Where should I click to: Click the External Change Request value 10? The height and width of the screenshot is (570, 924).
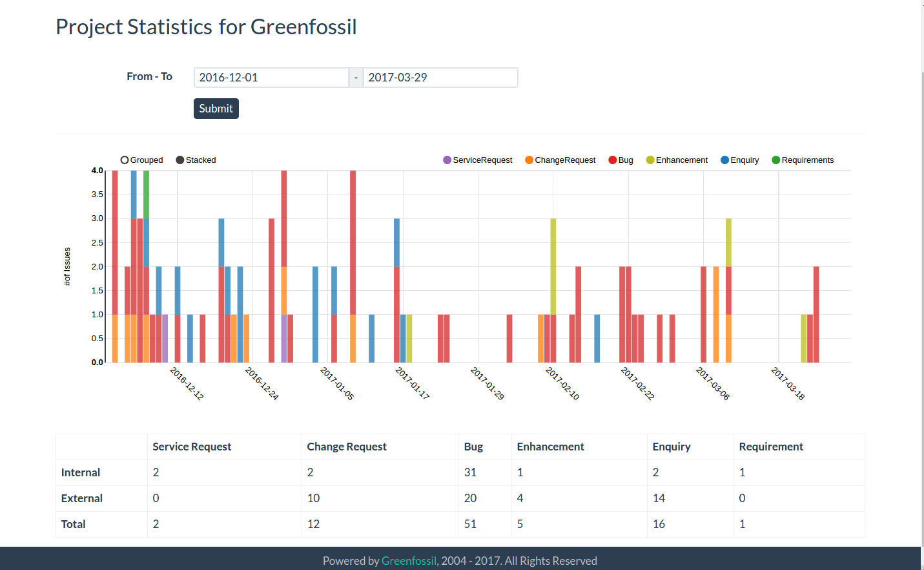click(x=313, y=498)
